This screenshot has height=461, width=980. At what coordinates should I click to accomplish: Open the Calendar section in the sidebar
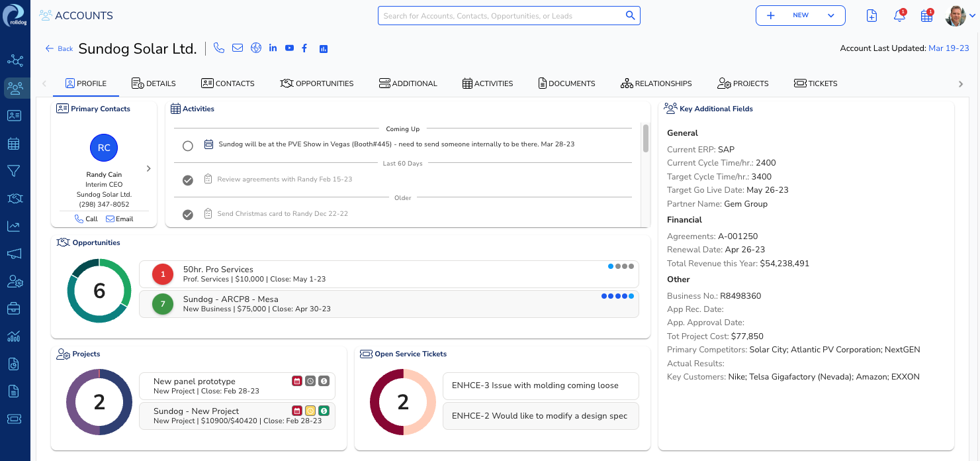point(15,143)
